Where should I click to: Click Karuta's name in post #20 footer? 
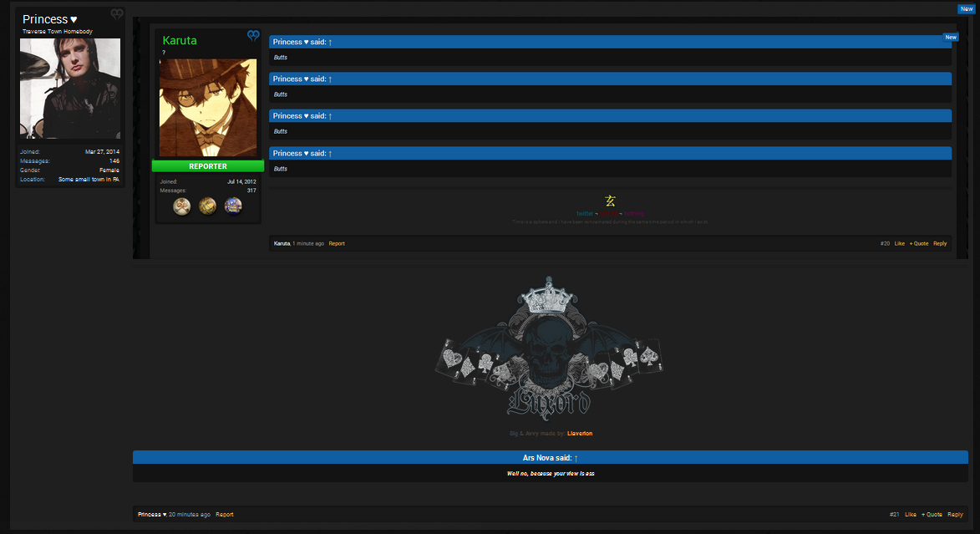[282, 243]
